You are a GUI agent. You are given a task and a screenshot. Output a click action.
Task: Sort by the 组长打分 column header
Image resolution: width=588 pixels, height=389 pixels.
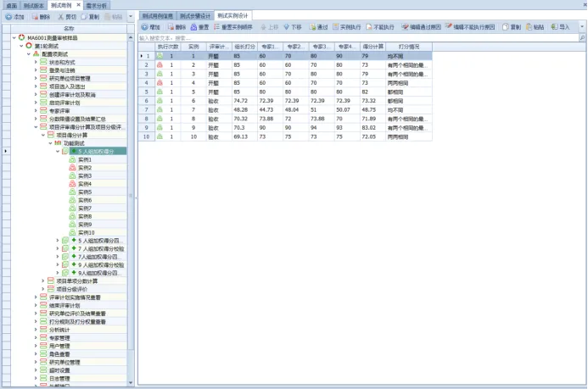click(244, 47)
